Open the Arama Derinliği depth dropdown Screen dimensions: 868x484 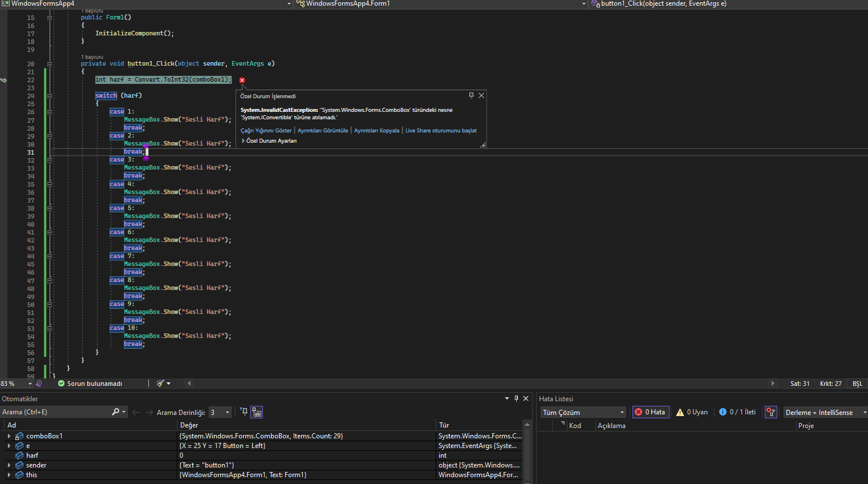tap(220, 412)
